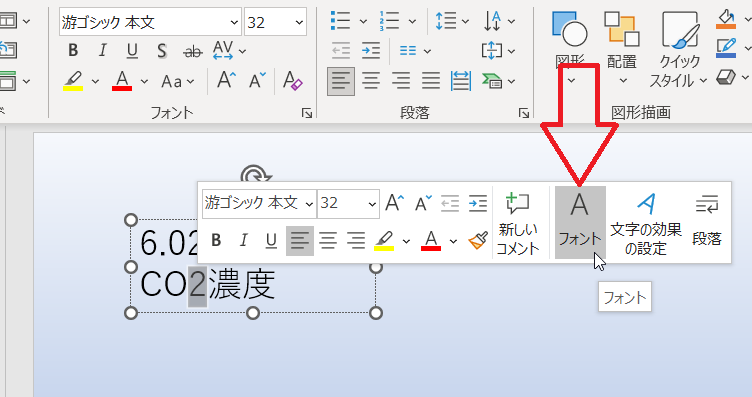The image size is (752, 397).
Task: Expand mini toolbar highlight color arrow
Action: tap(406, 241)
